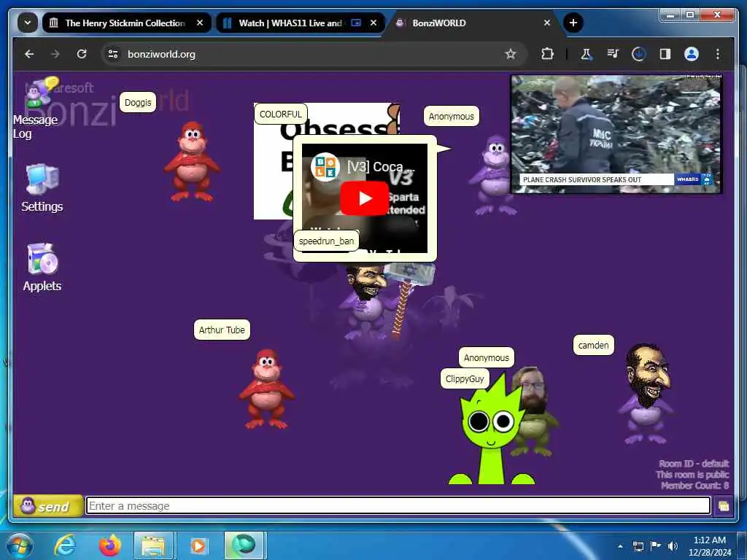Reload the bonziworld.org page

click(82, 54)
